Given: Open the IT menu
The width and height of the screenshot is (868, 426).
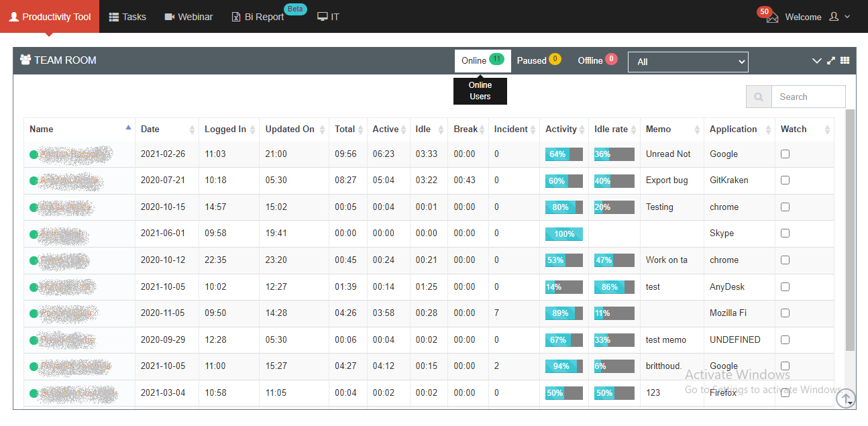Looking at the screenshot, I should pos(328,17).
